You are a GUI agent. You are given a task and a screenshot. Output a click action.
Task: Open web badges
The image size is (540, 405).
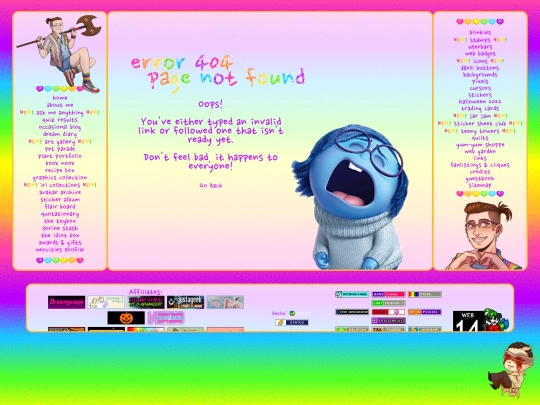point(480,54)
